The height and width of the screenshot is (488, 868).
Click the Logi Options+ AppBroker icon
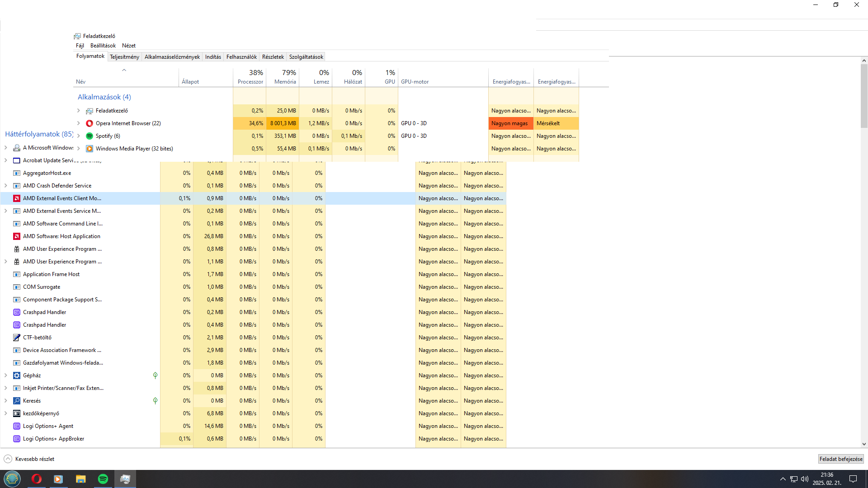17,439
